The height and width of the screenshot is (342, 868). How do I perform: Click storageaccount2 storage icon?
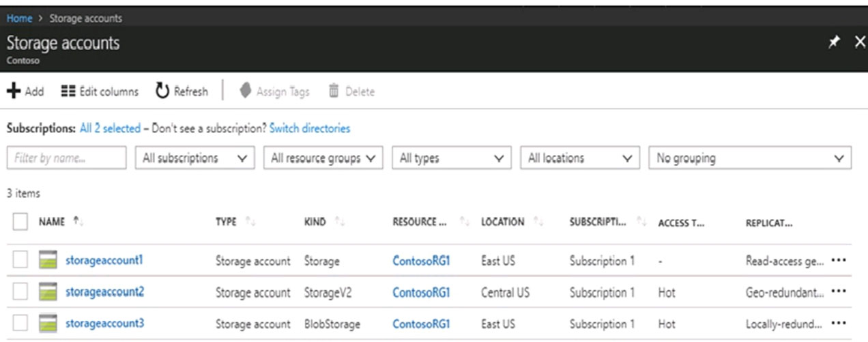[48, 292]
